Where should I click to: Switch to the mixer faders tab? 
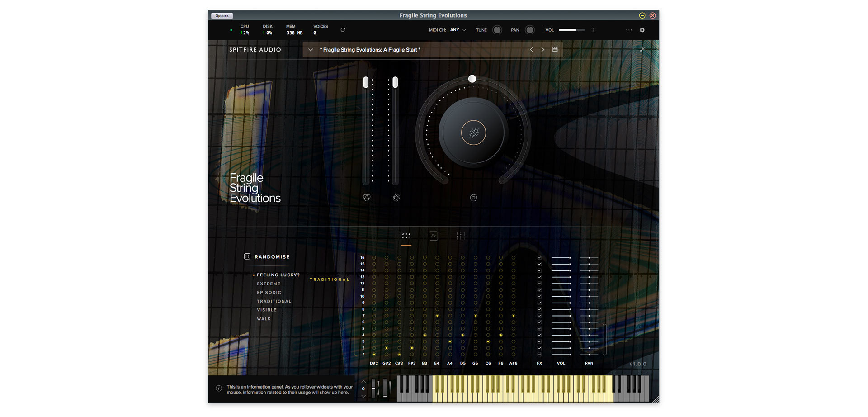[x=460, y=236]
